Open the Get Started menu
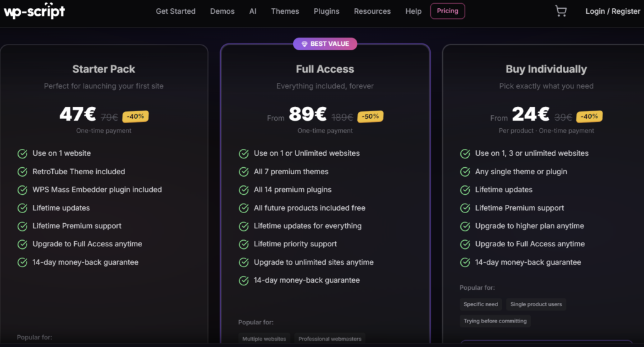Image resolution: width=644 pixels, height=347 pixels. click(x=175, y=11)
